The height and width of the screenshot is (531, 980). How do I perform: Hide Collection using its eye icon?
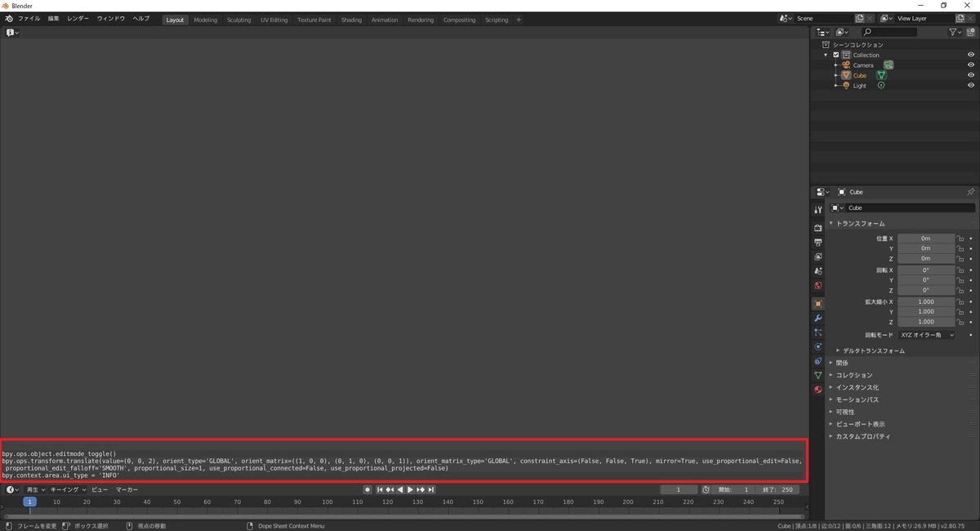[x=971, y=55]
